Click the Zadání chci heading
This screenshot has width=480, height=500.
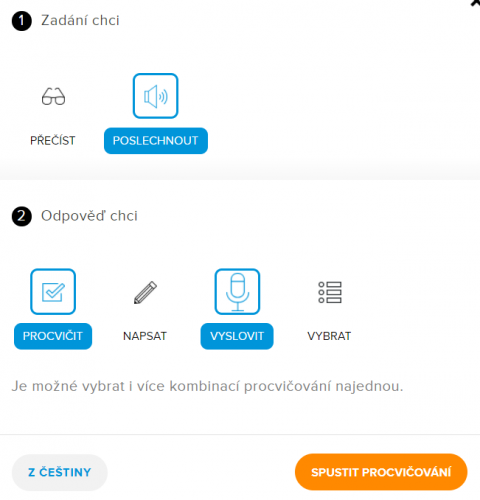[x=80, y=20]
